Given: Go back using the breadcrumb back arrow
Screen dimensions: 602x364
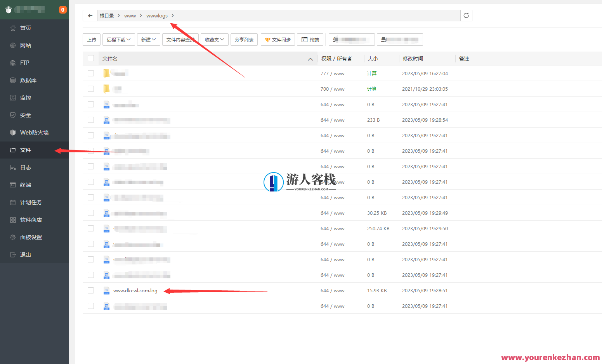Looking at the screenshot, I should pyautogui.click(x=90, y=16).
